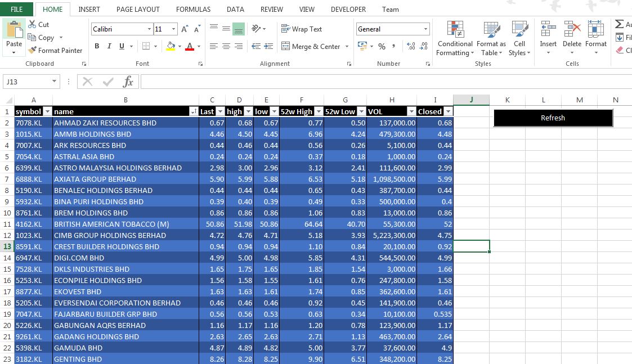The image size is (632, 364).
Task: Click Merge & Center
Action: [x=311, y=46]
